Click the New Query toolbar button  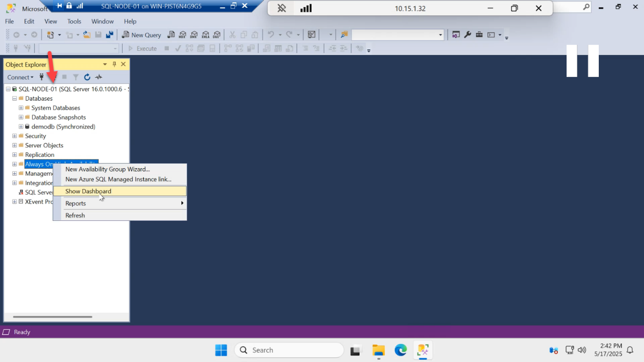(x=141, y=35)
